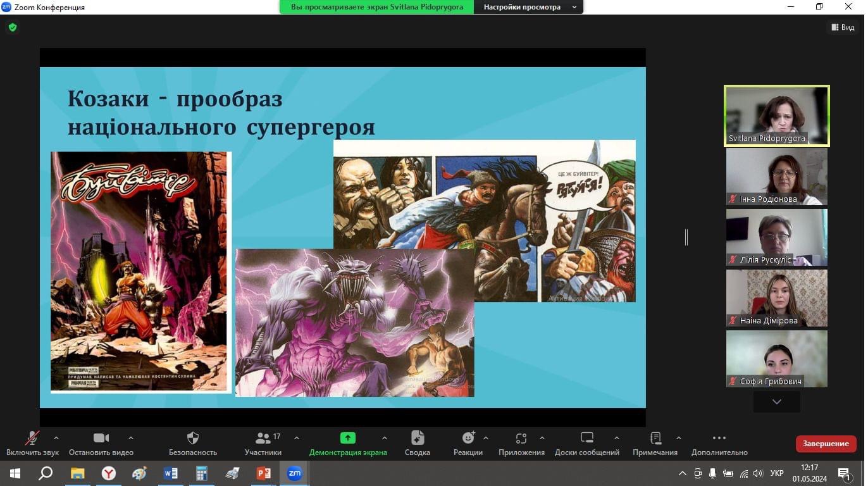This screenshot has width=868, height=486.
Task: Select Інна Родіонова video thumbnail
Action: (776, 177)
